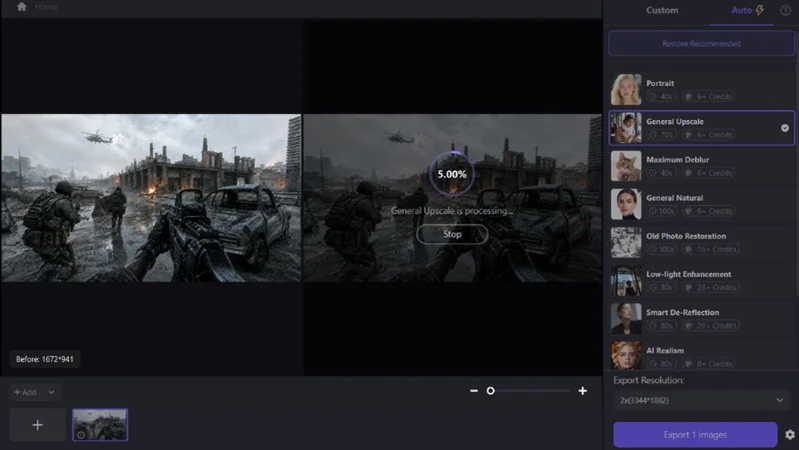
Task: Click the Before: 1672*941 label
Action: click(45, 359)
